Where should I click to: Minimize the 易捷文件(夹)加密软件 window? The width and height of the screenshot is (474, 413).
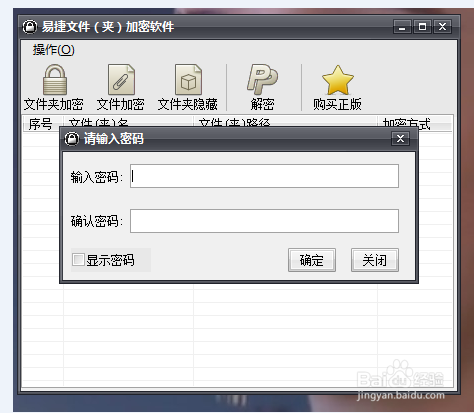402,27
